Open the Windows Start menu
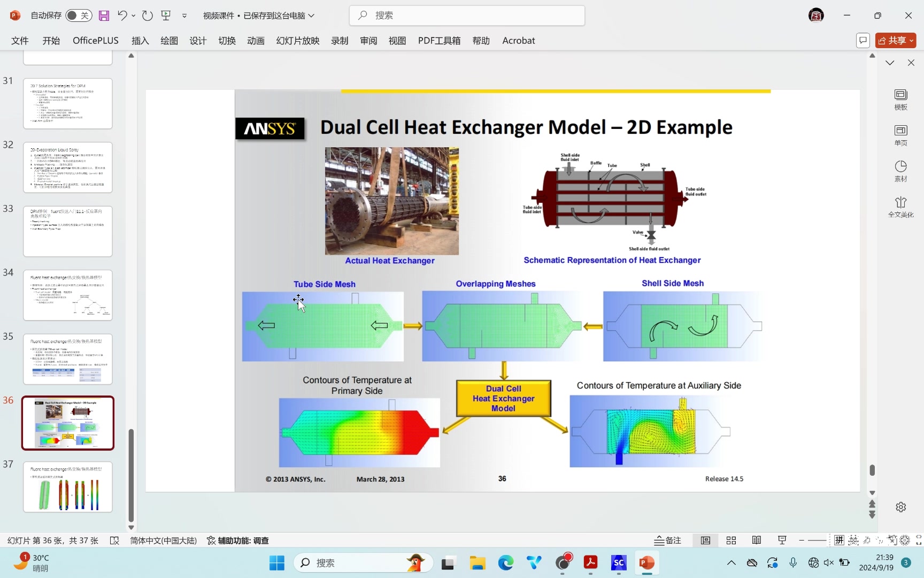924x578 pixels. pyautogui.click(x=277, y=562)
